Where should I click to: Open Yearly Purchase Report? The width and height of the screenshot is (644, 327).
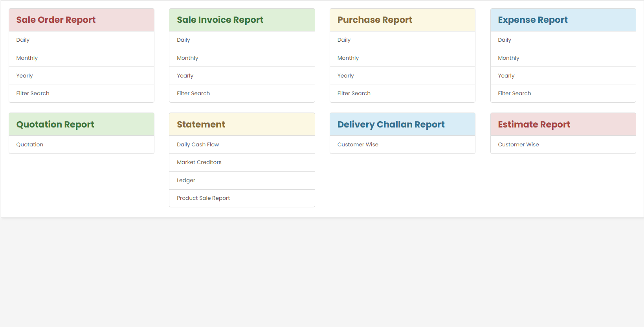coord(346,76)
